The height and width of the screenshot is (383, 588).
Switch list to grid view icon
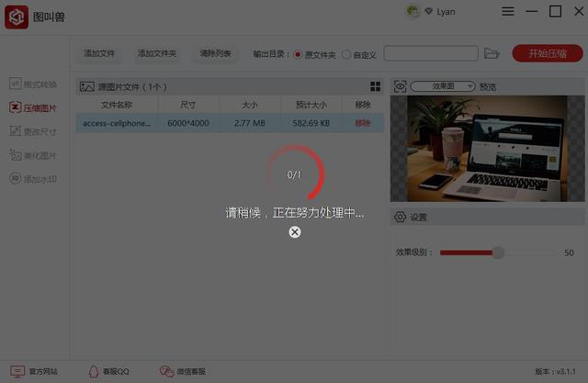(376, 86)
